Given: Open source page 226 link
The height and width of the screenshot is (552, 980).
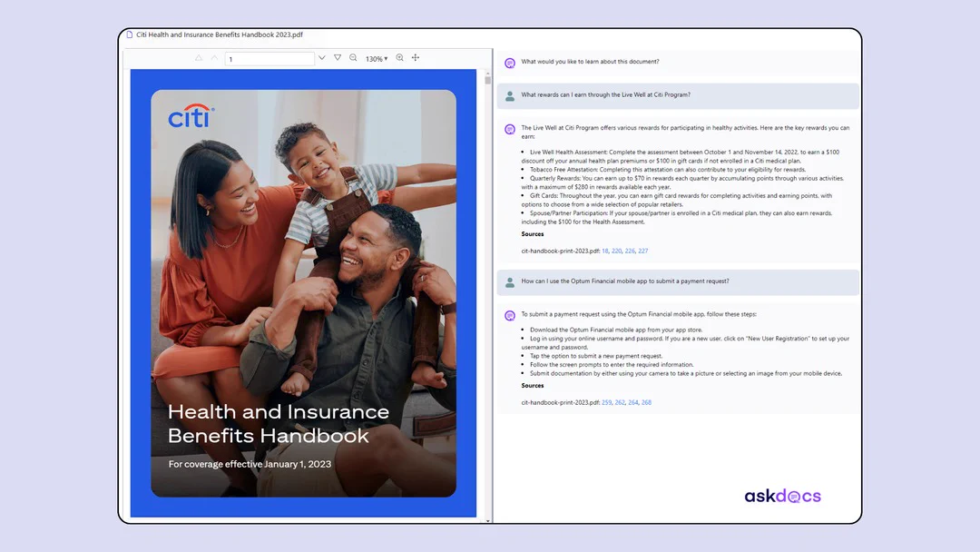Looking at the screenshot, I should point(630,251).
